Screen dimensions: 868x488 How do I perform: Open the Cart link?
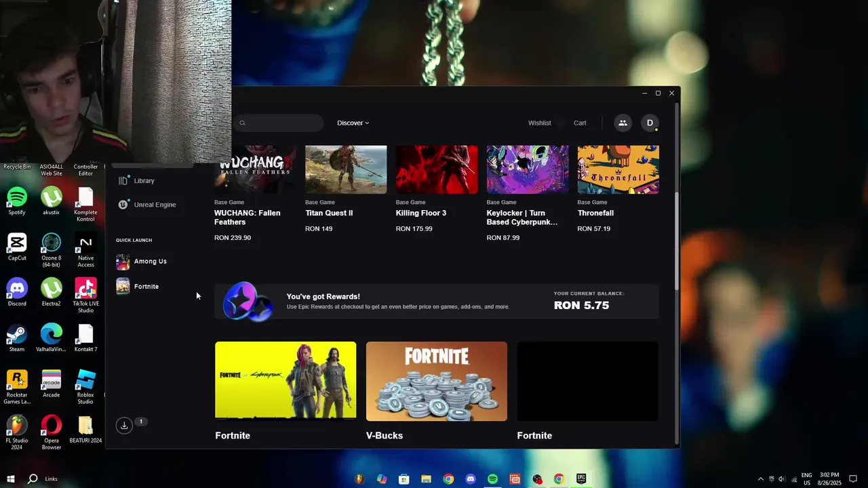pyautogui.click(x=580, y=123)
